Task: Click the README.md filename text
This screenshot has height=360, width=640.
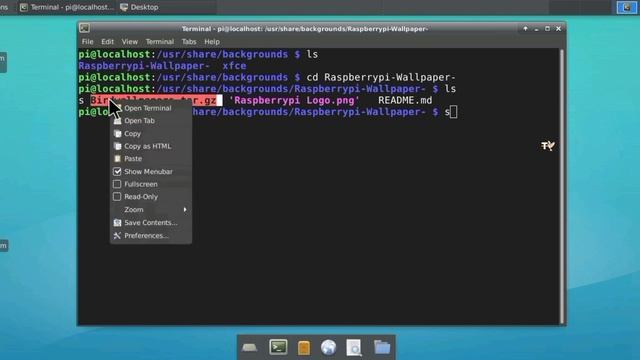Action: [x=405, y=100]
